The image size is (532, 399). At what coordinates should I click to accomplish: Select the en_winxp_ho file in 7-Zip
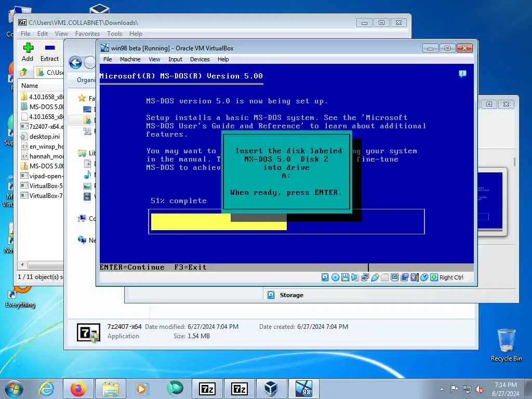pos(42,147)
